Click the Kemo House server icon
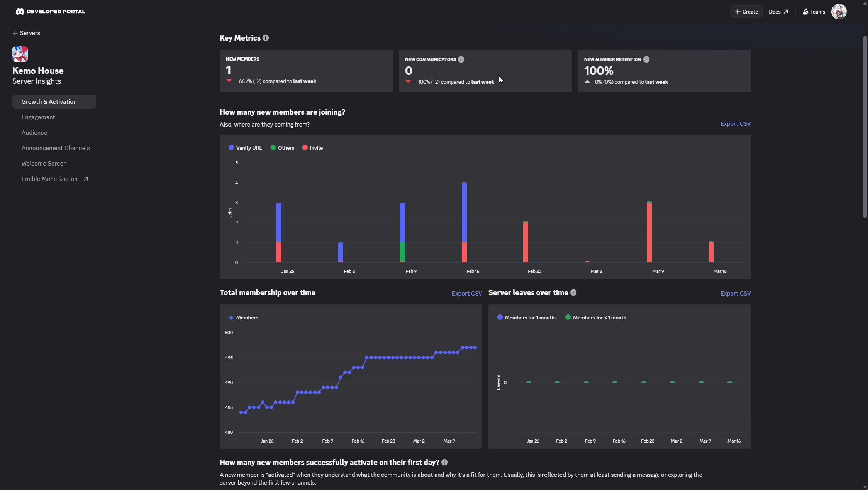Screen dimensions: 868x490 pos(20,54)
